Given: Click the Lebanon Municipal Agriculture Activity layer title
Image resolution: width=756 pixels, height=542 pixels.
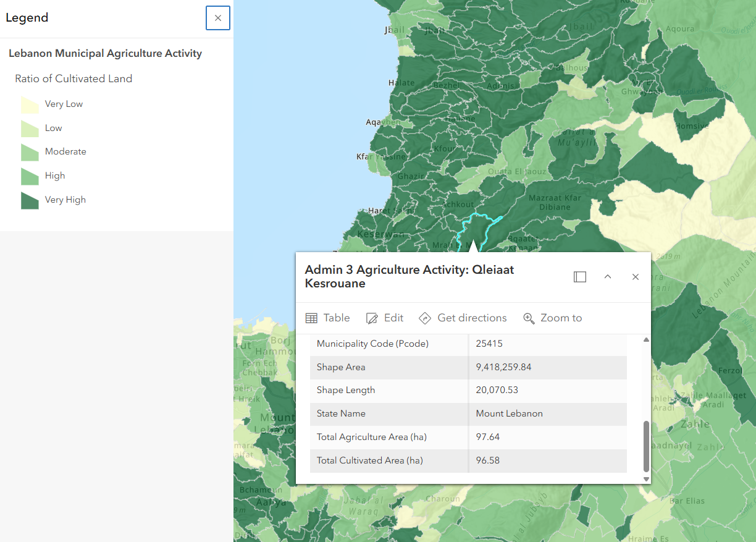Looking at the screenshot, I should tap(105, 53).
